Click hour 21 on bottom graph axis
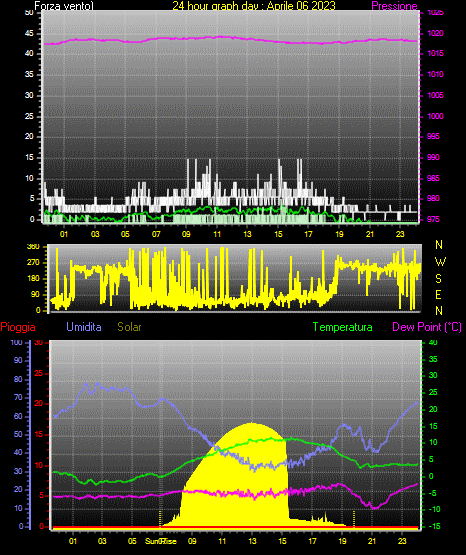The width and height of the screenshot is (466, 555). [x=372, y=541]
